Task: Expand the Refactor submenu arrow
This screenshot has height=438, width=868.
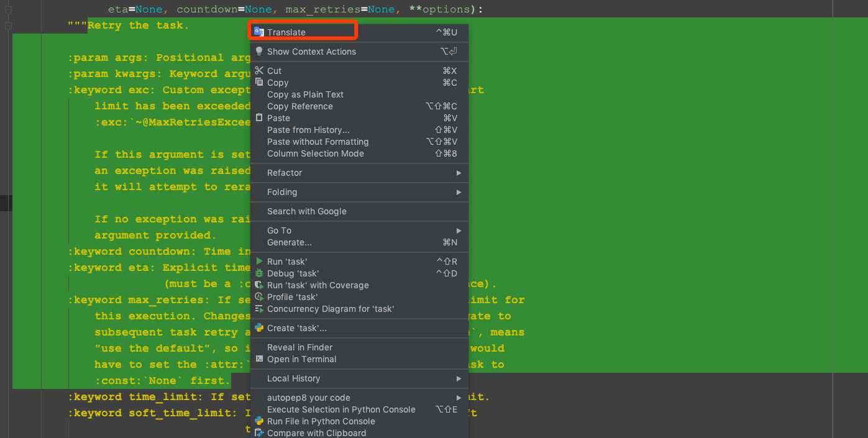Action: (459, 173)
